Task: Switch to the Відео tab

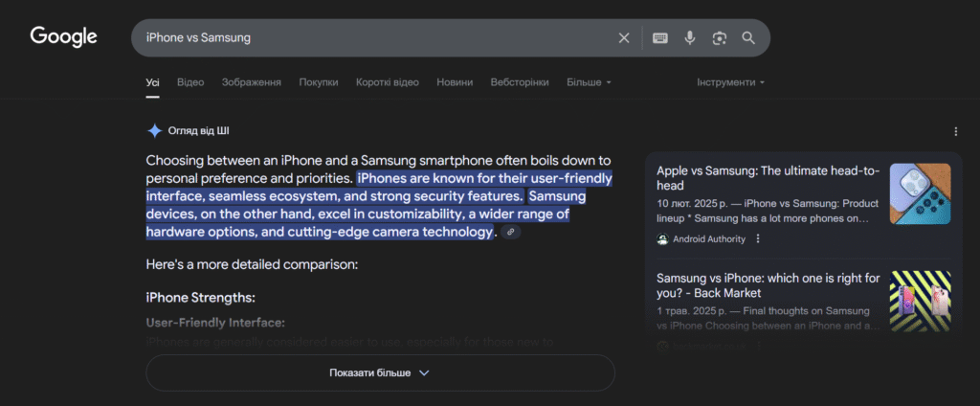Action: pyautogui.click(x=190, y=82)
